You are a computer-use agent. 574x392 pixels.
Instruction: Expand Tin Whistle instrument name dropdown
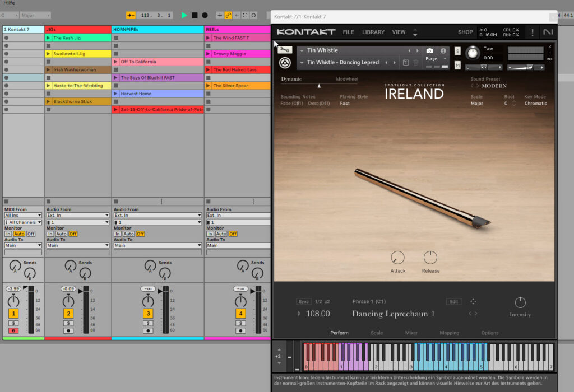pyautogui.click(x=302, y=50)
